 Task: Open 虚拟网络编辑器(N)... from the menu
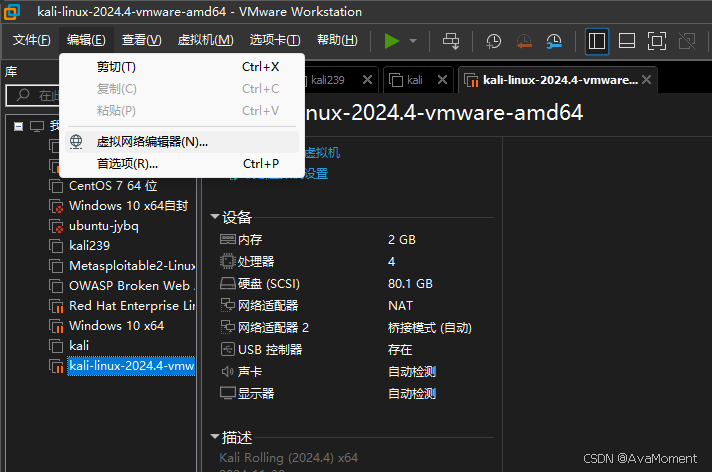pyautogui.click(x=182, y=142)
